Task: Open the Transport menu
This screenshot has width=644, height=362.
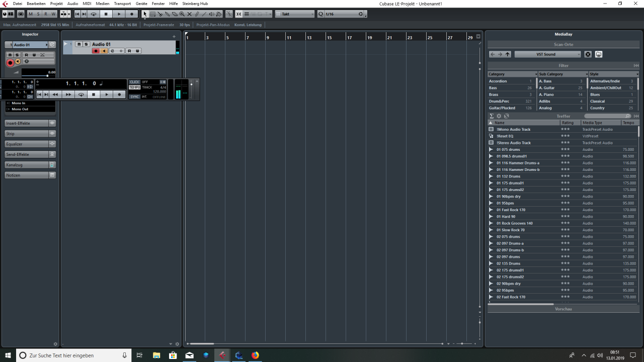Action: point(122,4)
